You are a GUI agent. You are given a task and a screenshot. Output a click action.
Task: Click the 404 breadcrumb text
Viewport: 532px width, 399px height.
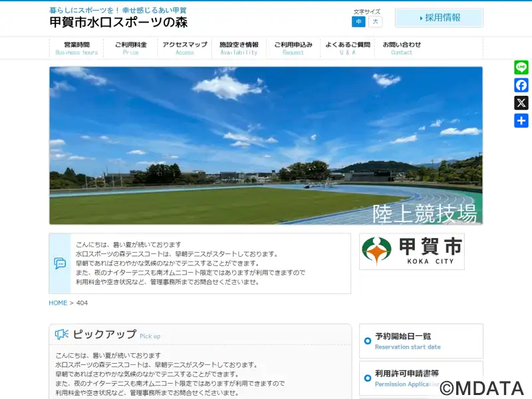click(82, 303)
